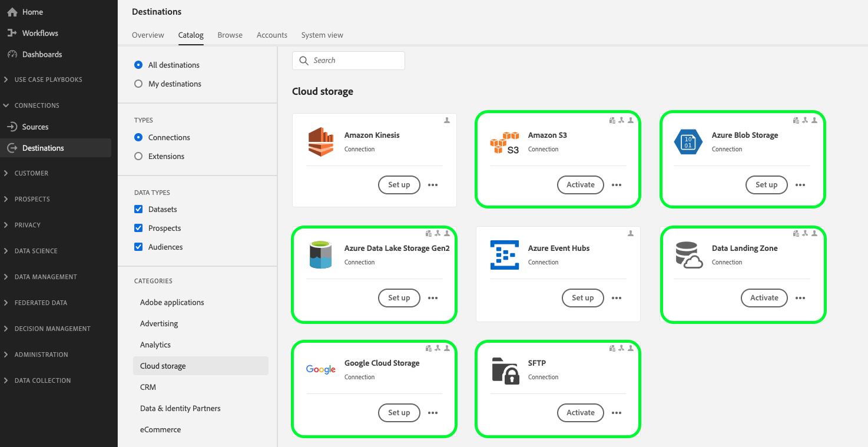Open more options for Amazon S3 card
The image size is (868, 447).
(617, 185)
